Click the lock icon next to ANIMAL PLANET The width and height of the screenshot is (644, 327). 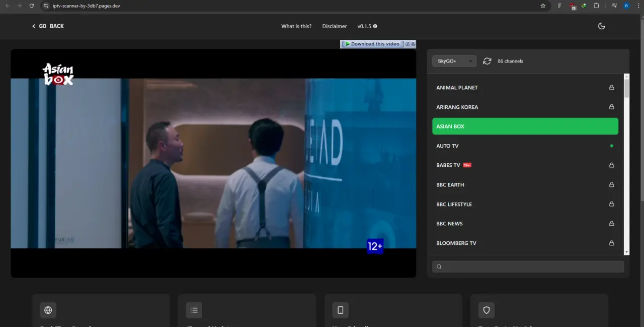pos(612,88)
